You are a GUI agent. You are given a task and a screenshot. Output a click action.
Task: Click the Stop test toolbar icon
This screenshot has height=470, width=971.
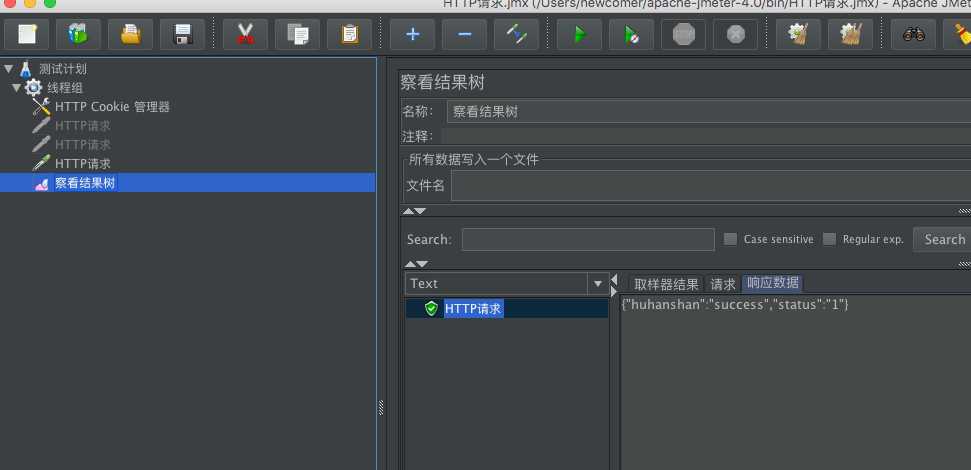684,34
